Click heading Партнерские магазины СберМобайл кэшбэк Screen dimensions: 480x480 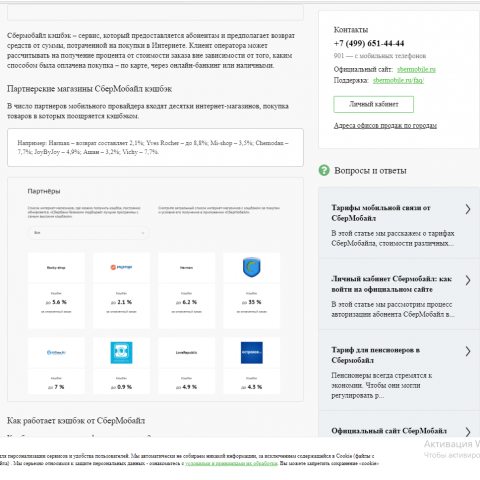tap(90, 89)
